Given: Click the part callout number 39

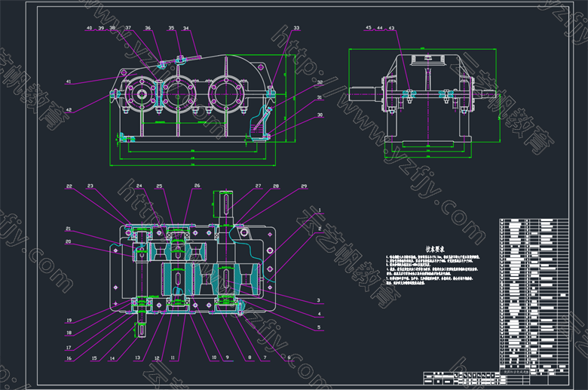Looking at the screenshot, I should coord(101,28).
